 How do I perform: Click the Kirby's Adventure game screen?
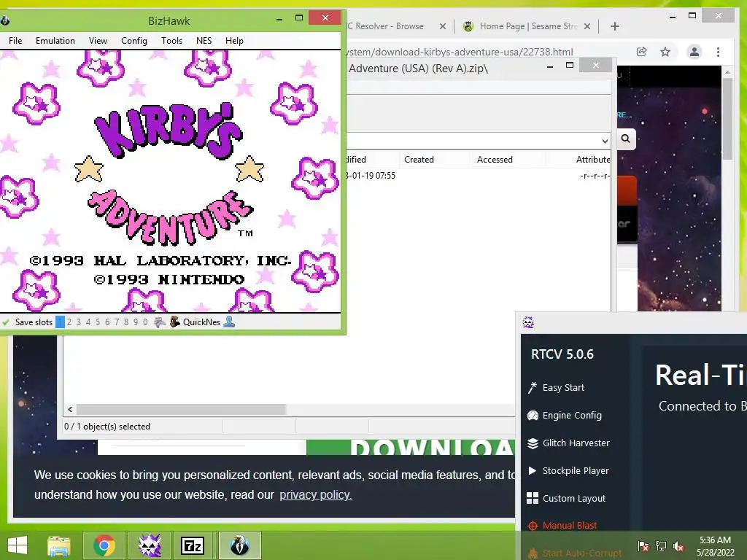(x=170, y=181)
